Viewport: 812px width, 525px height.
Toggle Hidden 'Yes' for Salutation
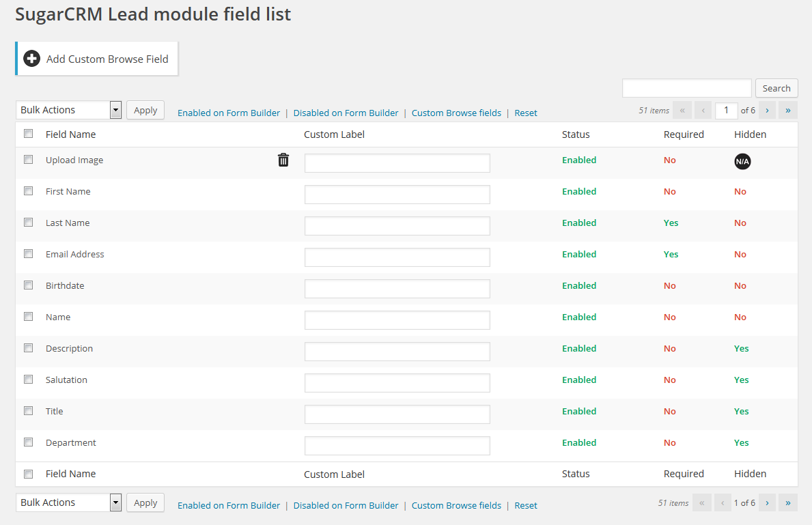point(741,380)
